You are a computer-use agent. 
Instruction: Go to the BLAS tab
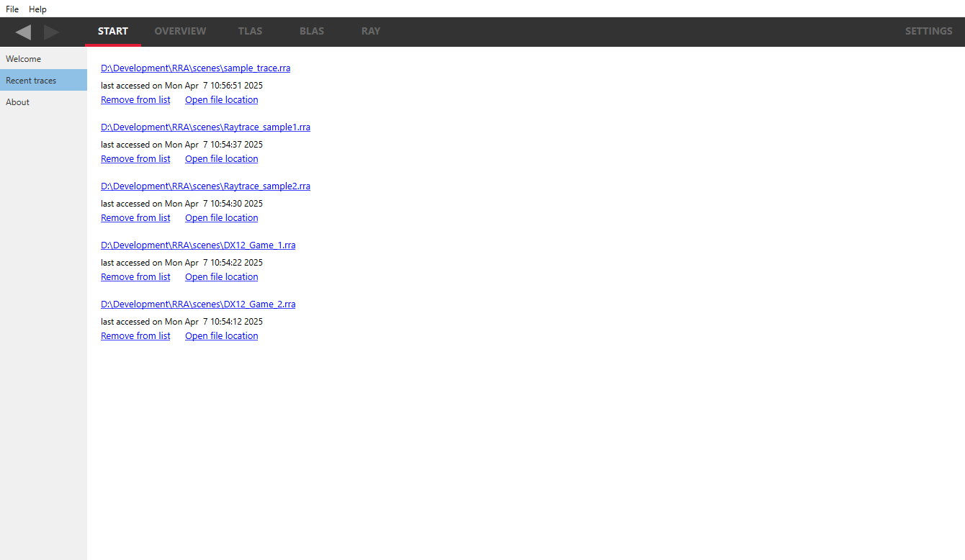[312, 31]
